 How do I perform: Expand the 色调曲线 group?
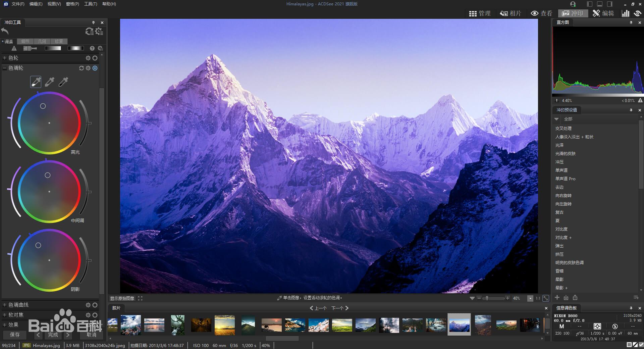pyautogui.click(x=5, y=305)
